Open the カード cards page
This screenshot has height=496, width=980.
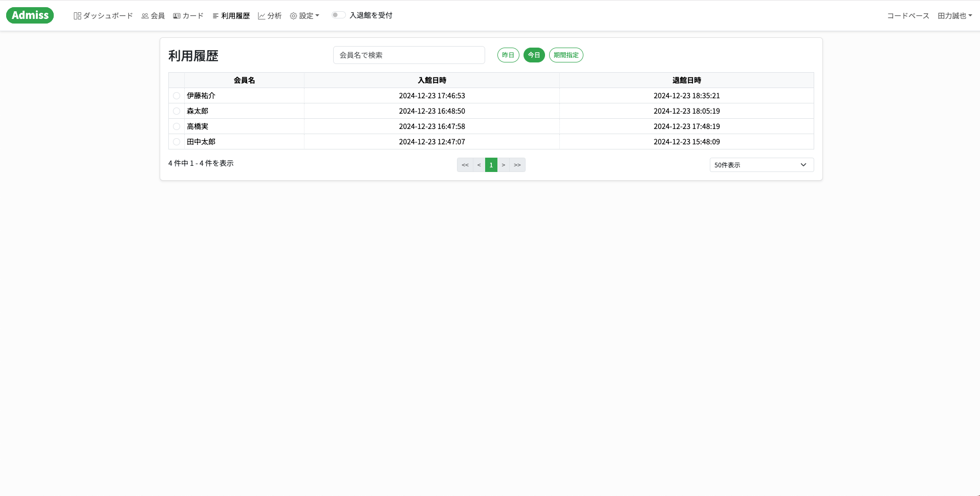coord(188,16)
